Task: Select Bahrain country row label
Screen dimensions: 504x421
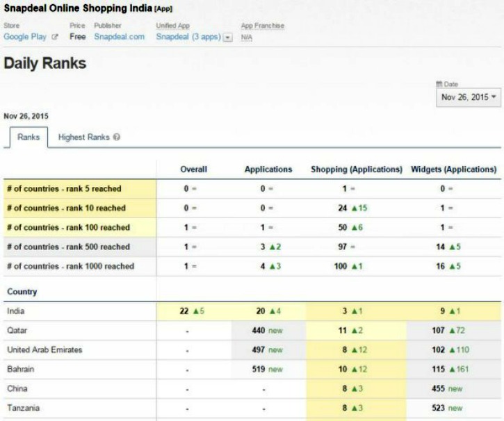Action: coord(21,369)
